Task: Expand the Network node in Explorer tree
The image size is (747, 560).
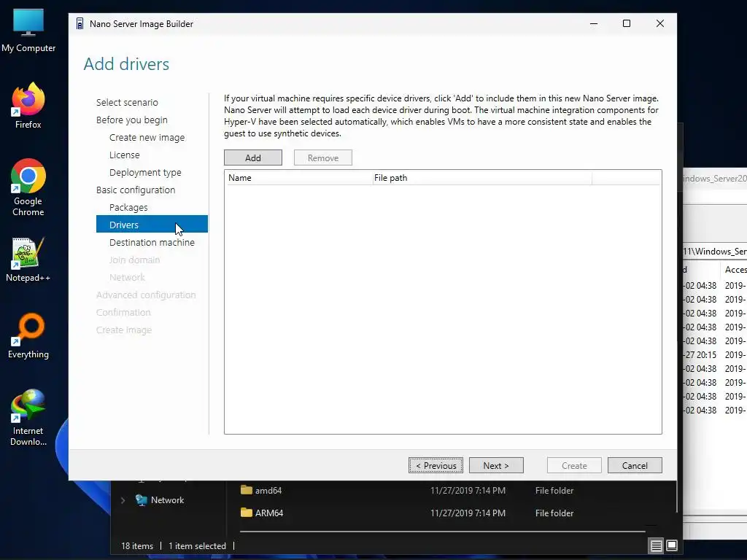Action: coord(123,500)
